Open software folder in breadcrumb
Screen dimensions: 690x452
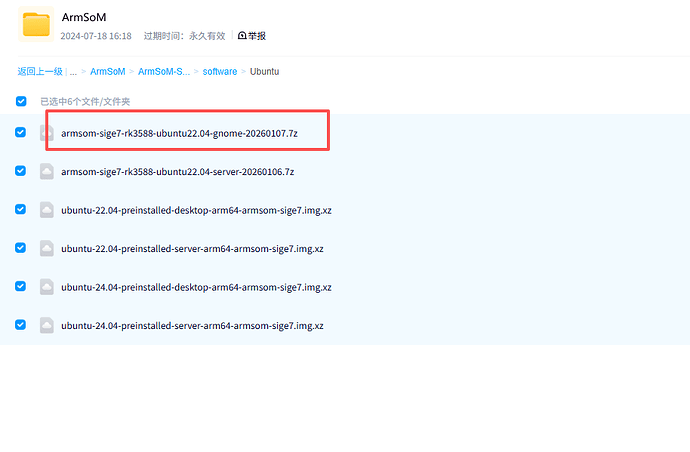coord(220,72)
